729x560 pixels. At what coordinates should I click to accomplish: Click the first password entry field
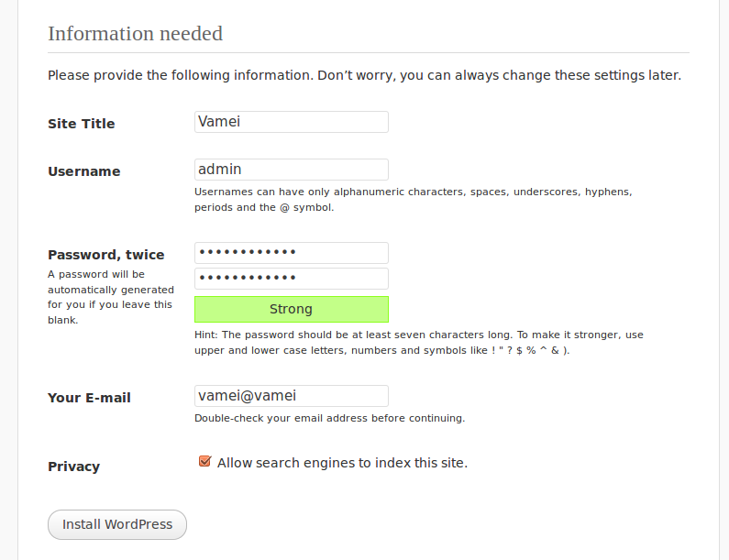pos(291,253)
